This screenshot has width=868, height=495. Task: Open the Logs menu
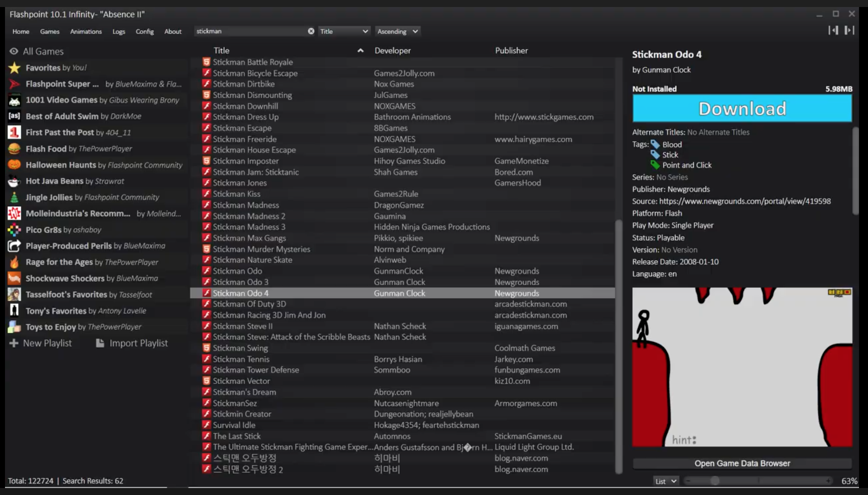point(119,31)
